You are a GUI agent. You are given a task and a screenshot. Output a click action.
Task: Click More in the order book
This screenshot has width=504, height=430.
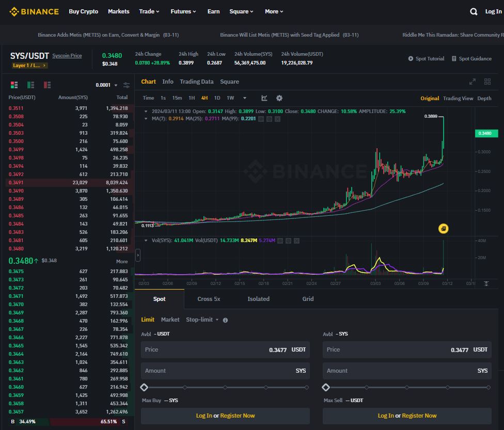pyautogui.click(x=122, y=262)
